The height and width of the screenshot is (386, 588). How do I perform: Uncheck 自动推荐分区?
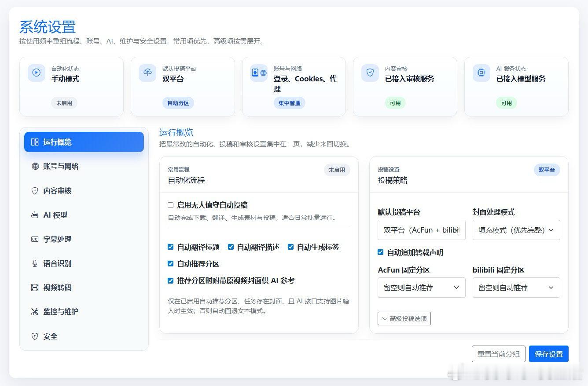(x=171, y=264)
